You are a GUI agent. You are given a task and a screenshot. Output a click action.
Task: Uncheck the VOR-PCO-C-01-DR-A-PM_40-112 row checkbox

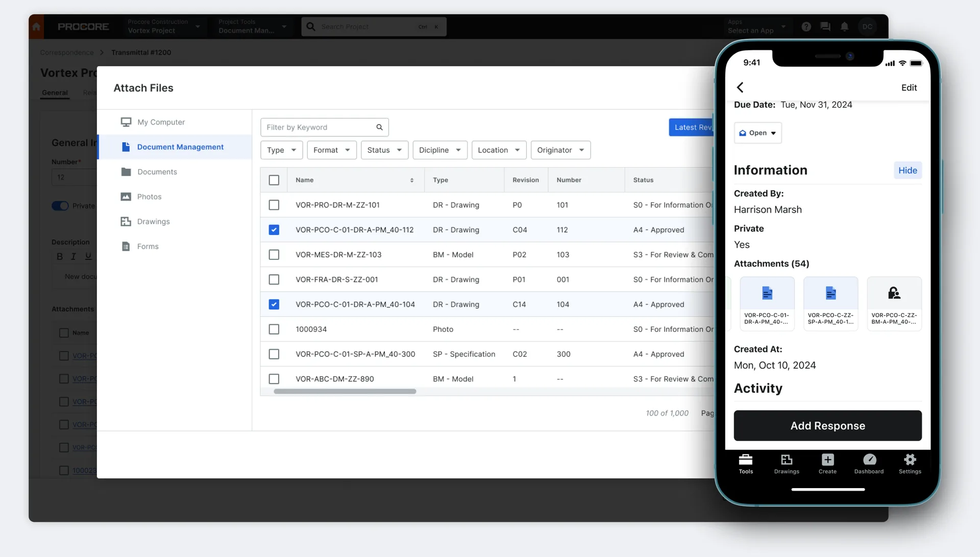click(x=274, y=230)
